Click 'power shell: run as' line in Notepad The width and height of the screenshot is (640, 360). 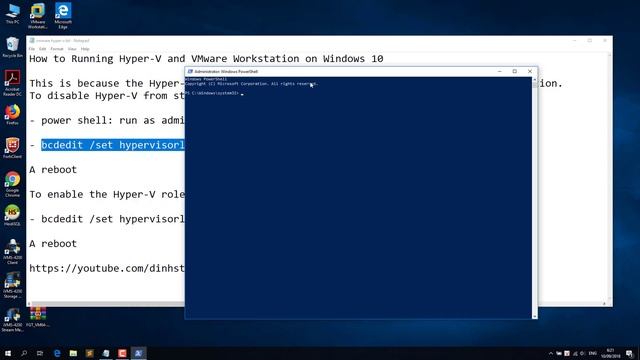point(107,121)
